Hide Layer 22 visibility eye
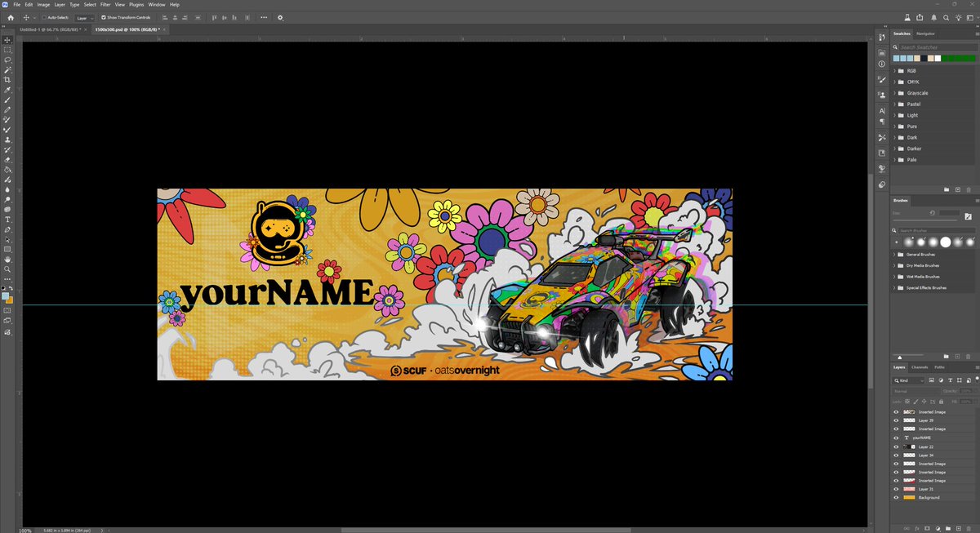The height and width of the screenshot is (533, 980). pyautogui.click(x=896, y=446)
